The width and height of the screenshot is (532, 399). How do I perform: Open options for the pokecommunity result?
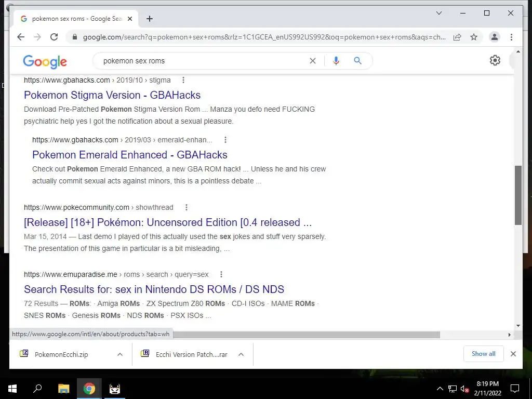(187, 207)
